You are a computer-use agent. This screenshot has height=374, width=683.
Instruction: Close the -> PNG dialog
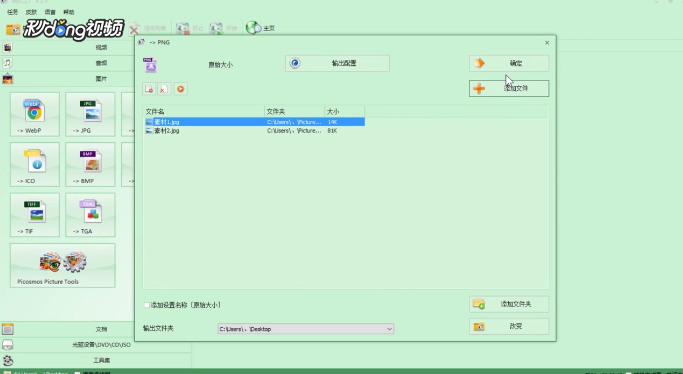pos(547,43)
